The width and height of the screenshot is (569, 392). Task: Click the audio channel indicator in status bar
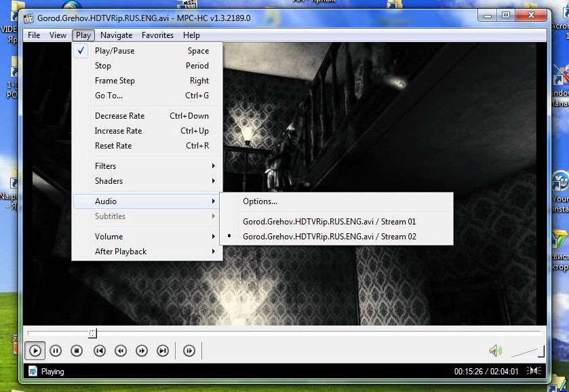[534, 371]
